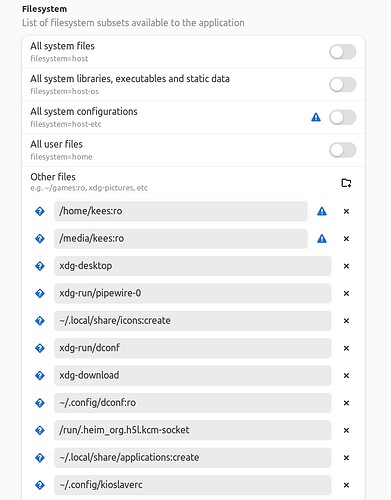Click help icon for /run/.heim_org.h5l.kcm-socket
391x500 pixels.
pos(40,430)
